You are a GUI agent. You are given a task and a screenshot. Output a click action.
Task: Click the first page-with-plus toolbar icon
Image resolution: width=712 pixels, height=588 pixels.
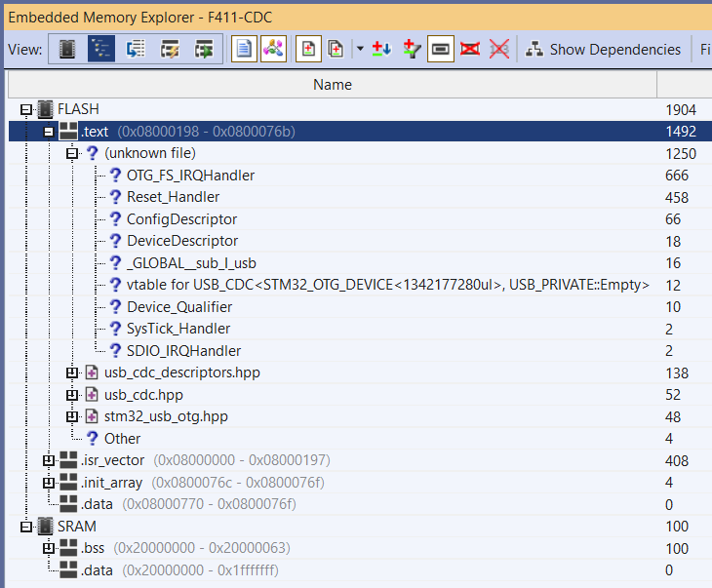(307, 49)
